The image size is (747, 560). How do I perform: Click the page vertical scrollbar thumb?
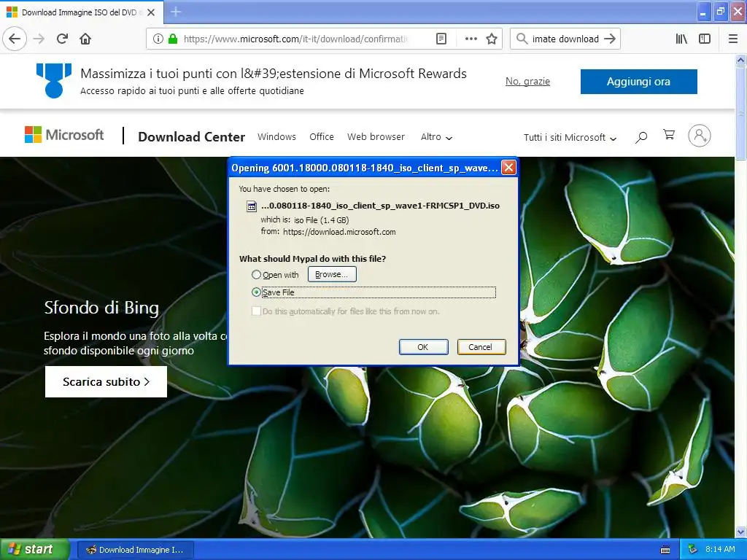[x=740, y=113]
